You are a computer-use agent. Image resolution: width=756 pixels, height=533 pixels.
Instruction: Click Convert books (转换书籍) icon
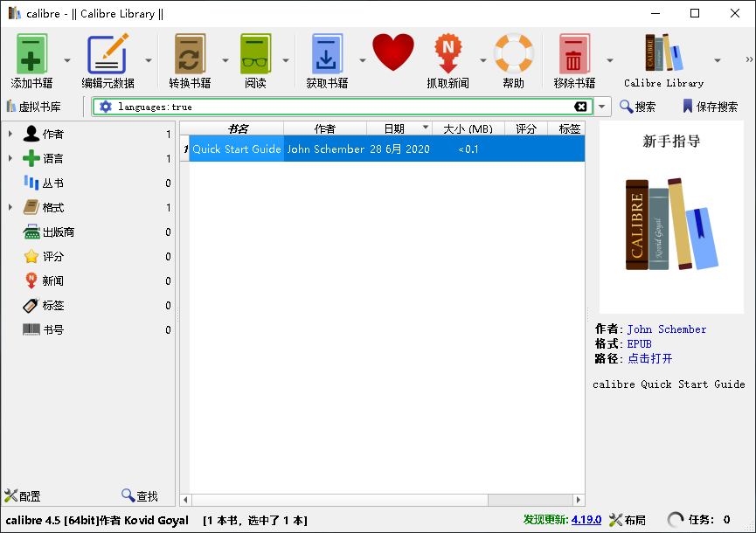[x=190, y=53]
